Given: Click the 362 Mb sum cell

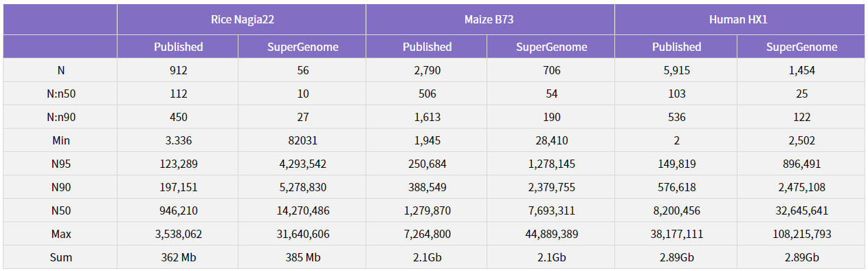Looking at the screenshot, I should tap(178, 257).
